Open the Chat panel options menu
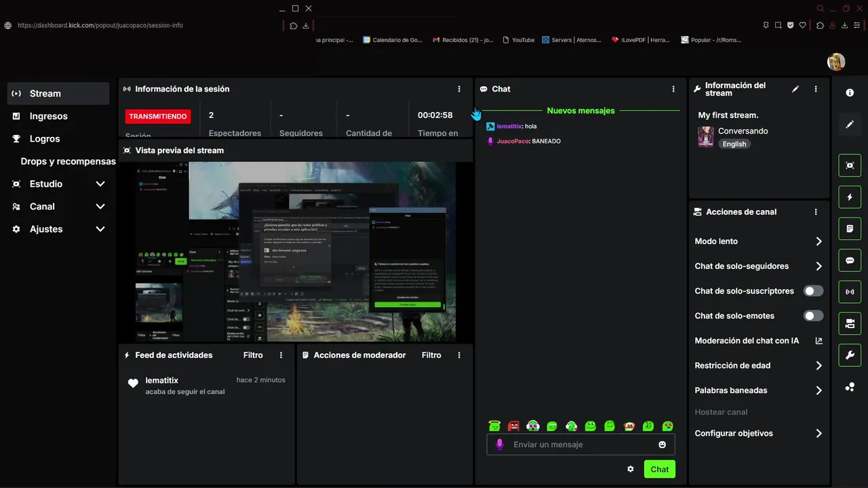Screen dimensions: 868x488 (673, 89)
